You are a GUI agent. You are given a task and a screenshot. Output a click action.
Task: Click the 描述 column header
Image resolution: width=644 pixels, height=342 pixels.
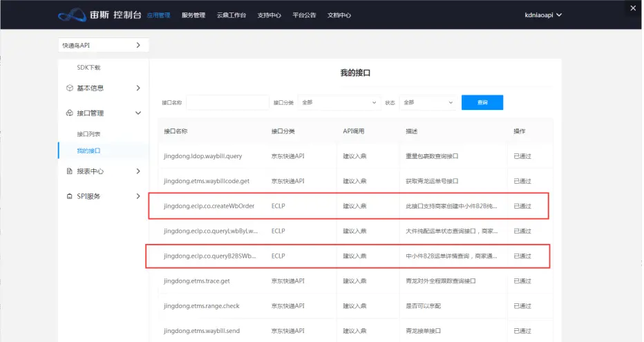(x=412, y=131)
